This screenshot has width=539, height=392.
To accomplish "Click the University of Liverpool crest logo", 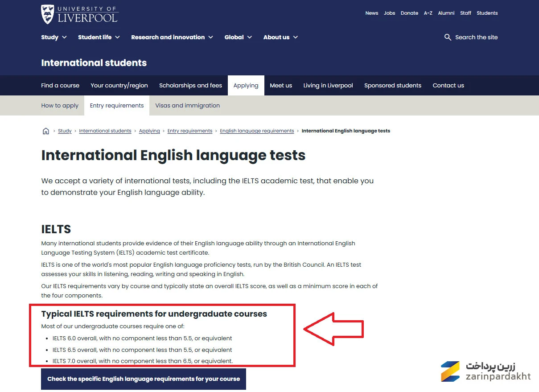I will [47, 15].
